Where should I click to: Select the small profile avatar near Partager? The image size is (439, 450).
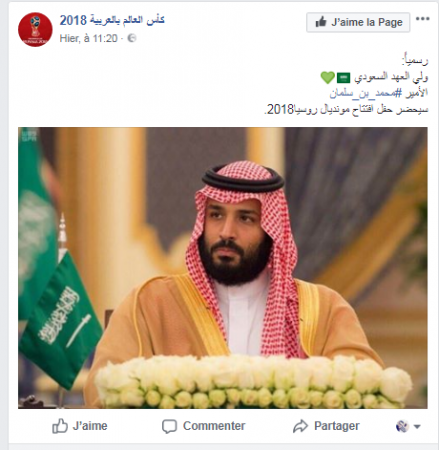(x=402, y=426)
